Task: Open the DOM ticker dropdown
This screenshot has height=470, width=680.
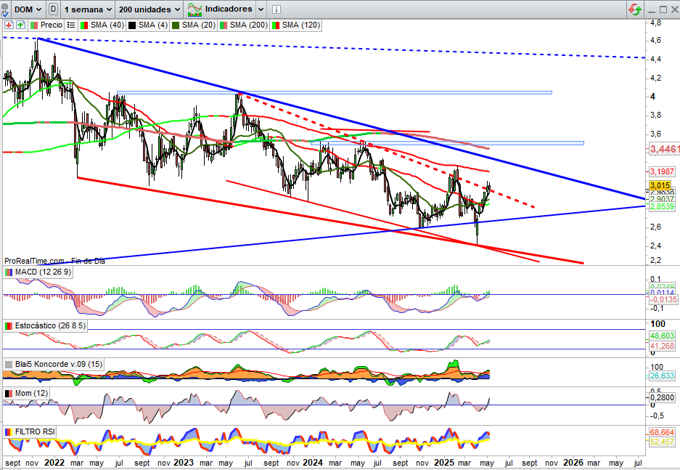Action: (27, 9)
